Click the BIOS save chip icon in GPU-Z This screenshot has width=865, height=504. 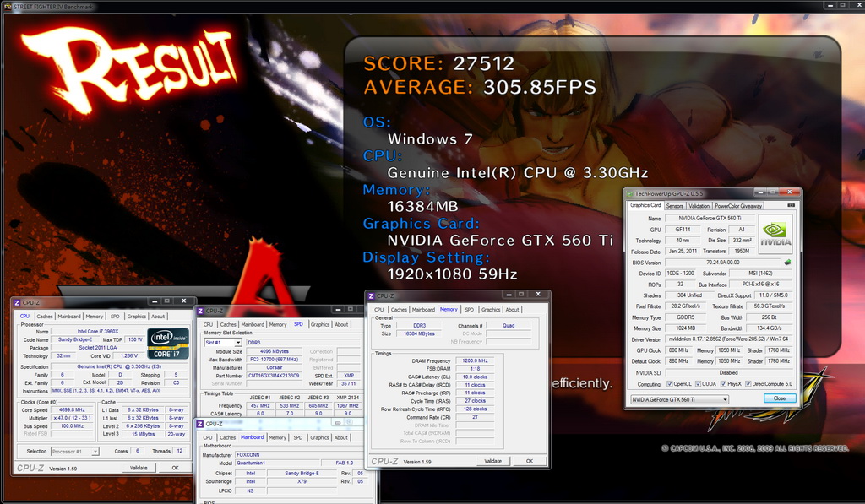click(x=787, y=263)
